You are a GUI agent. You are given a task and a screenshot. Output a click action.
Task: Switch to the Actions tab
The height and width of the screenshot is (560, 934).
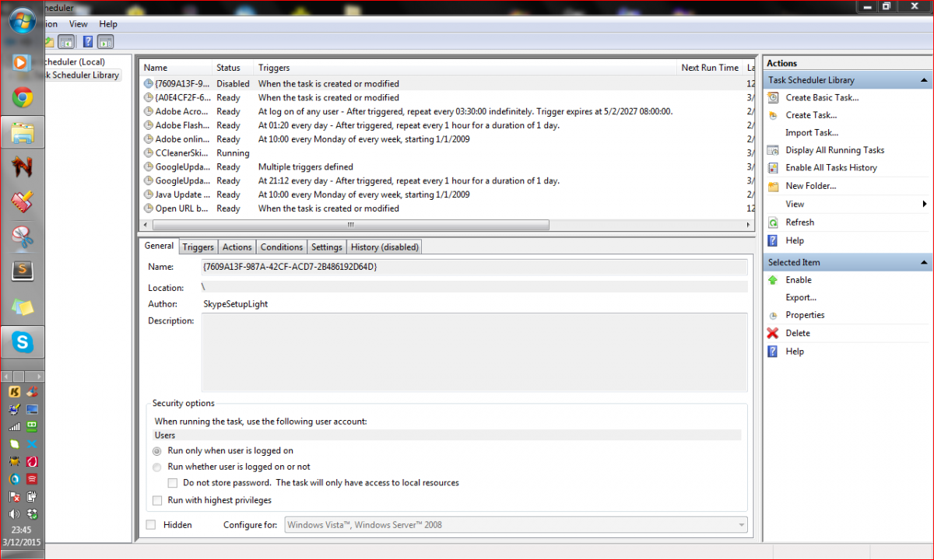pos(237,247)
